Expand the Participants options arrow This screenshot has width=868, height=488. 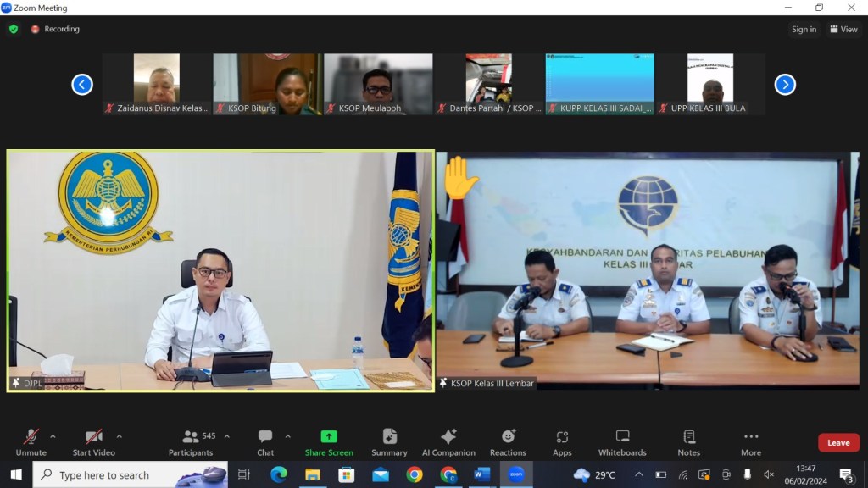226,436
